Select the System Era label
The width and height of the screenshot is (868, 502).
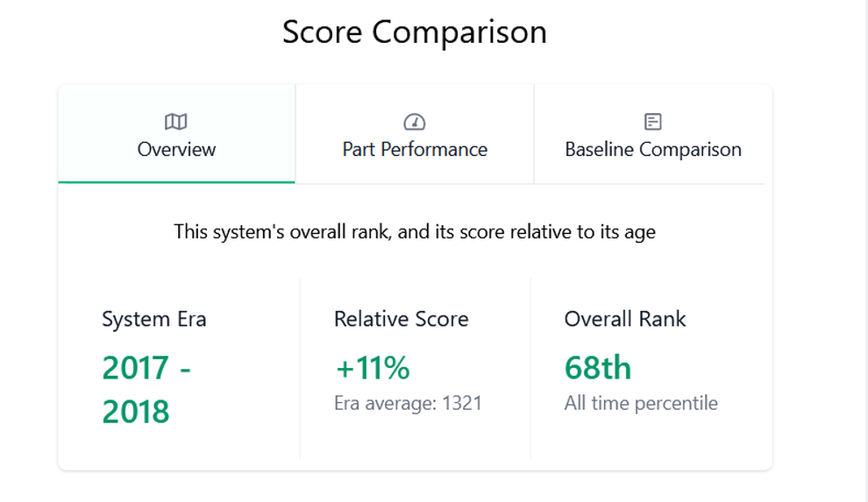coord(154,319)
